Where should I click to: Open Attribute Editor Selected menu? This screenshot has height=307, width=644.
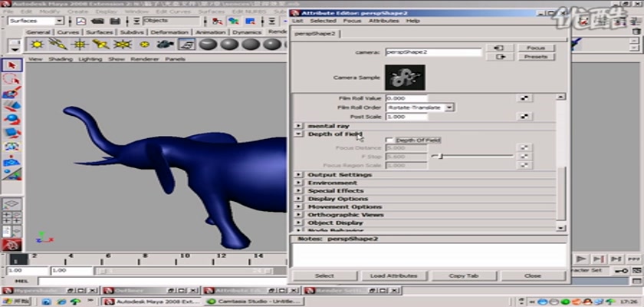click(x=323, y=21)
